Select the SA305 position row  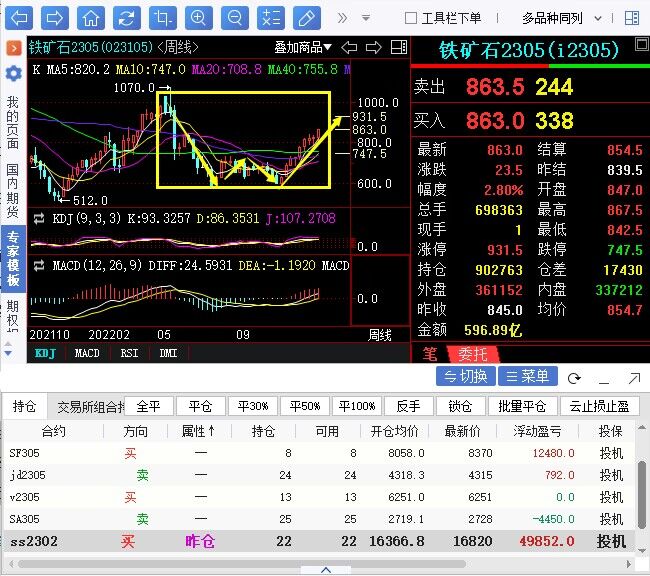tap(300, 519)
